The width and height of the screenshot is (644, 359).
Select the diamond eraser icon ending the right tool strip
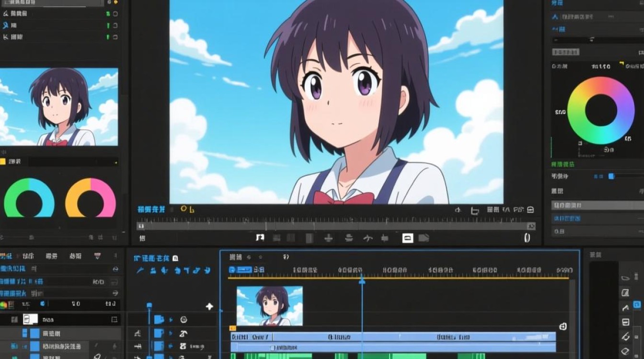pos(625,351)
